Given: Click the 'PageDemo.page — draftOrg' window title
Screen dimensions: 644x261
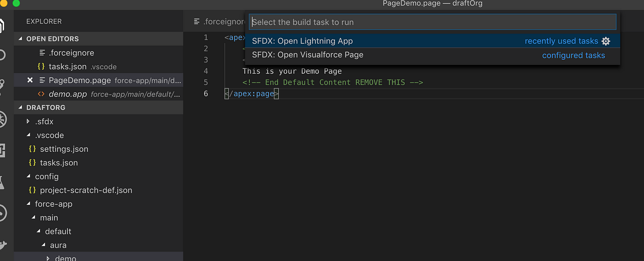Looking at the screenshot, I should [432, 4].
